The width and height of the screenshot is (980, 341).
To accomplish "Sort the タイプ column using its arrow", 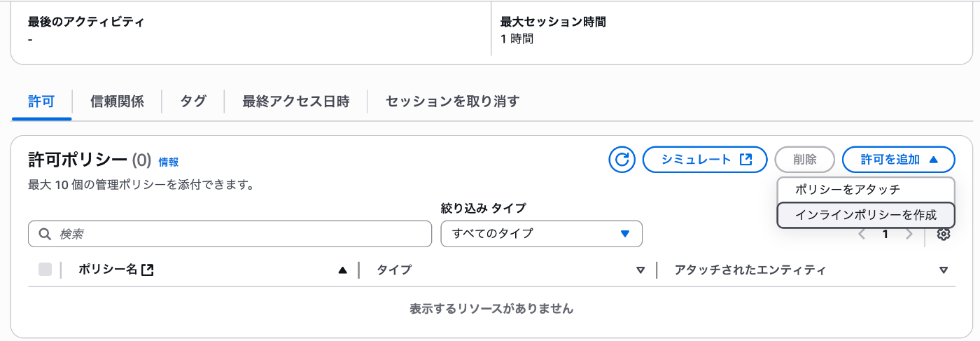I will point(640,270).
